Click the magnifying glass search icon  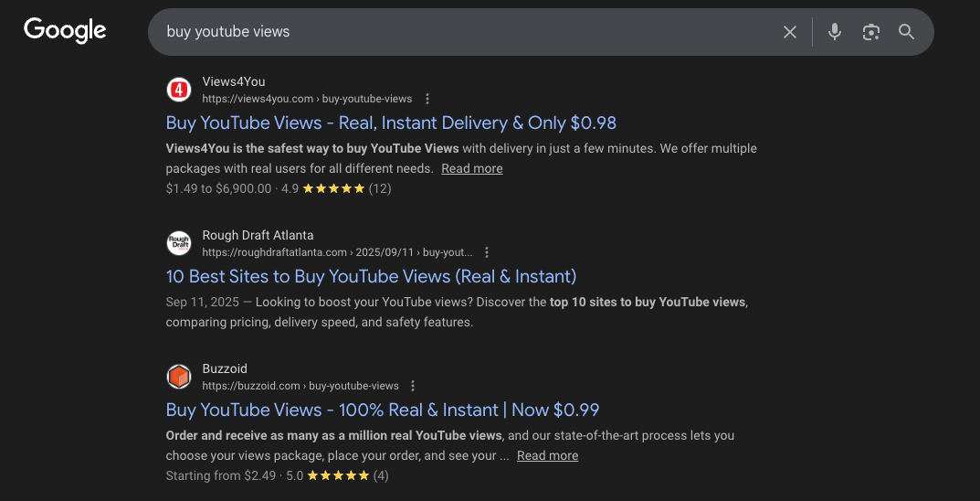(x=906, y=32)
